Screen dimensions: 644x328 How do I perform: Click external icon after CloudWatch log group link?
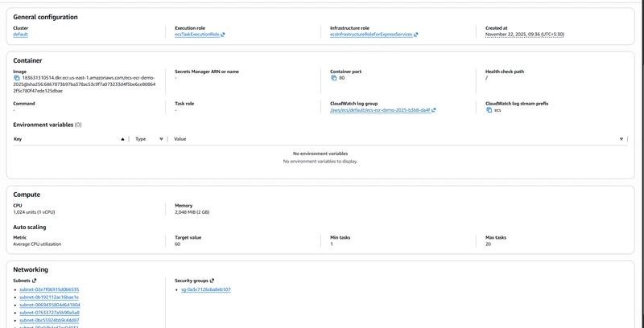point(434,110)
